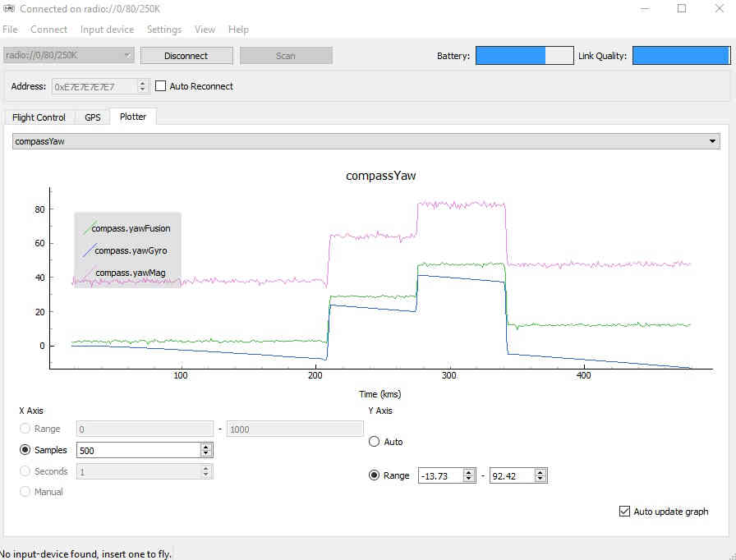The height and width of the screenshot is (560, 736).
Task: Switch to the Flight Control tab
Action: coord(39,117)
